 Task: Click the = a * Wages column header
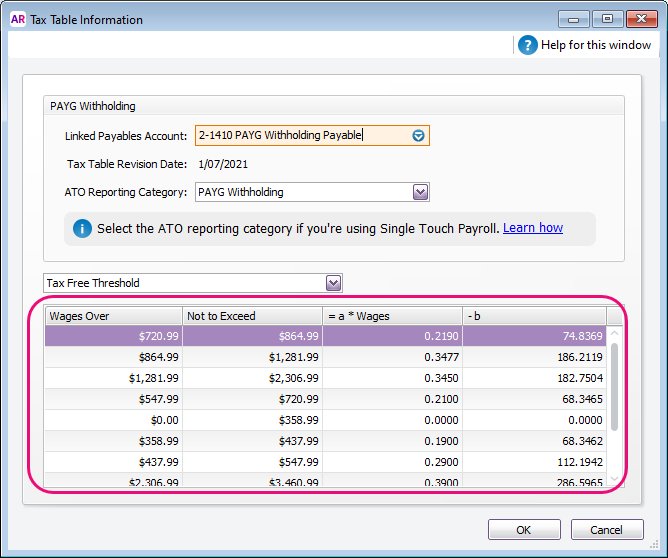(x=392, y=316)
